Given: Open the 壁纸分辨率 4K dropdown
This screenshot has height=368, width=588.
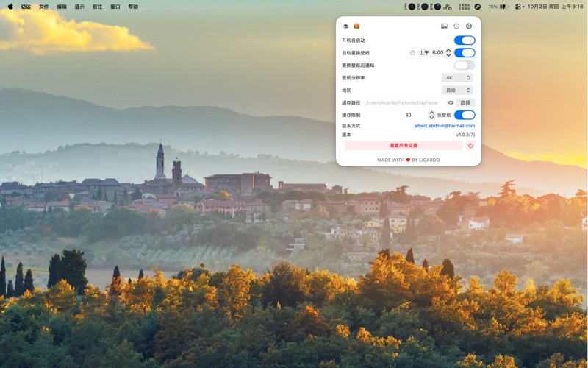Looking at the screenshot, I should click(457, 78).
